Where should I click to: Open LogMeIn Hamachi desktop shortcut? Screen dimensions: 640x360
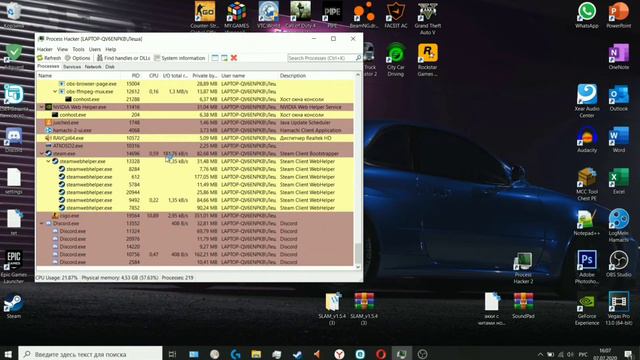coord(618,226)
